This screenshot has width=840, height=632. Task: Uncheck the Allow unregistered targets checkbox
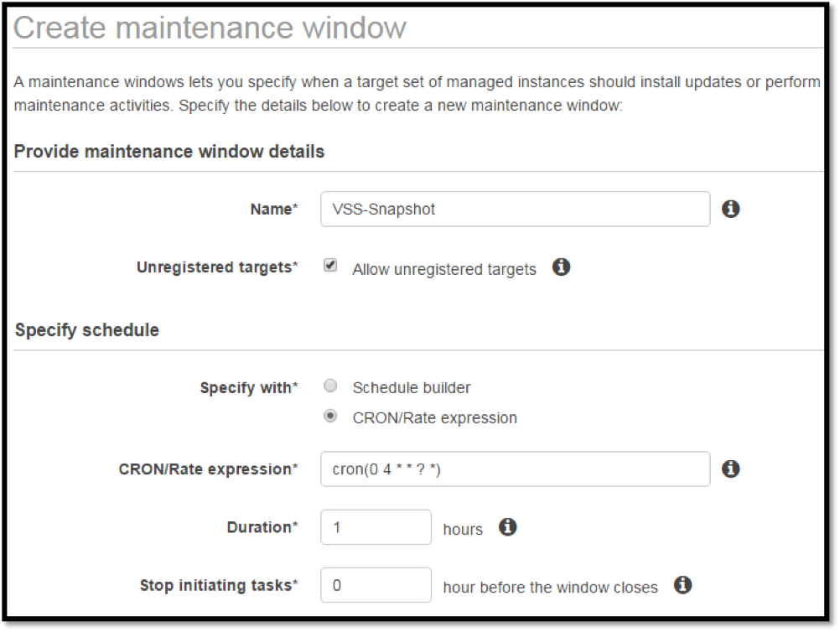[330, 265]
